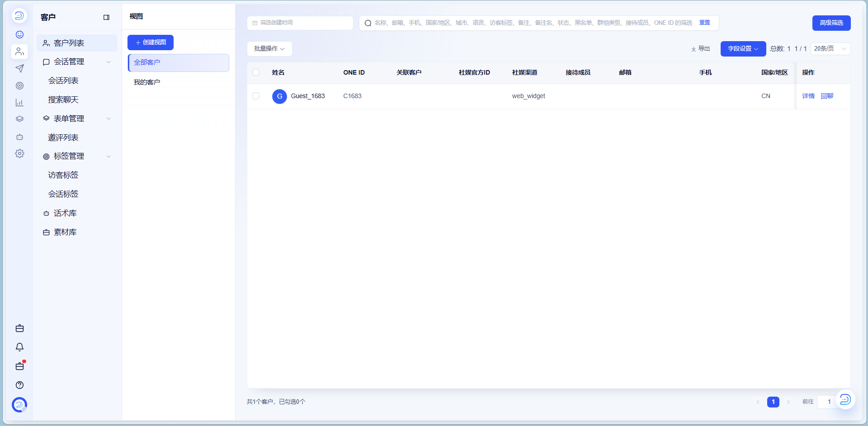Open the paper plane send icon
Screen dimensions: 868x426
pyautogui.click(x=19, y=68)
